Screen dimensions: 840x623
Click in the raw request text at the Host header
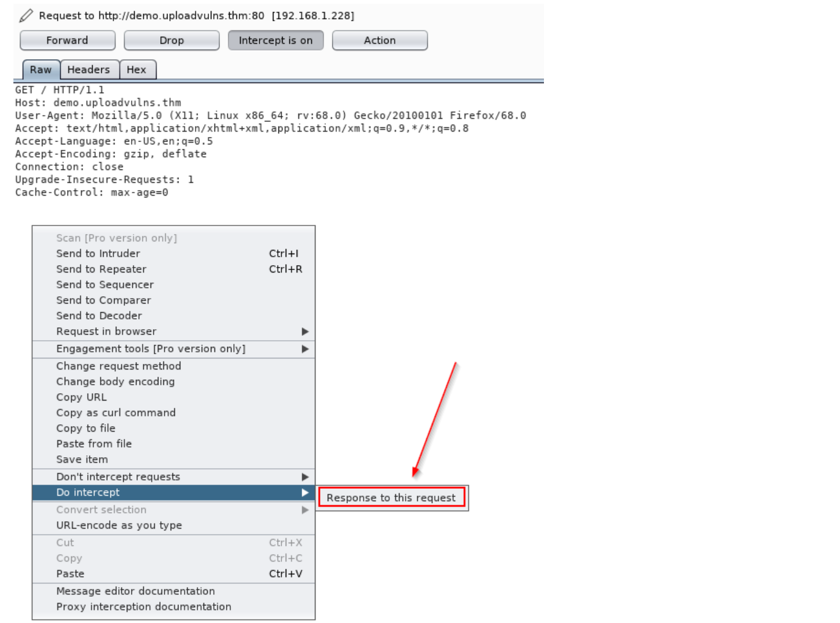tap(97, 102)
